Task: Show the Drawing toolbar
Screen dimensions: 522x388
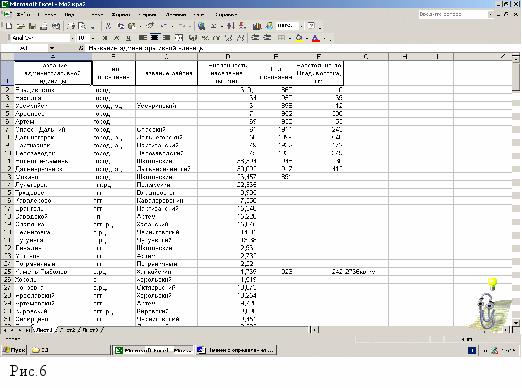Action: point(269,26)
